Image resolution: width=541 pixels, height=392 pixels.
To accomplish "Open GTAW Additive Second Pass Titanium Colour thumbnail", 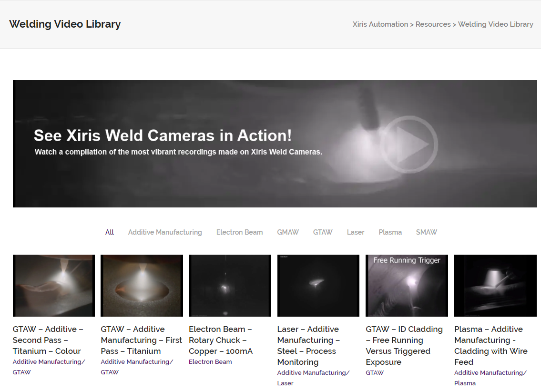I will (54, 285).
